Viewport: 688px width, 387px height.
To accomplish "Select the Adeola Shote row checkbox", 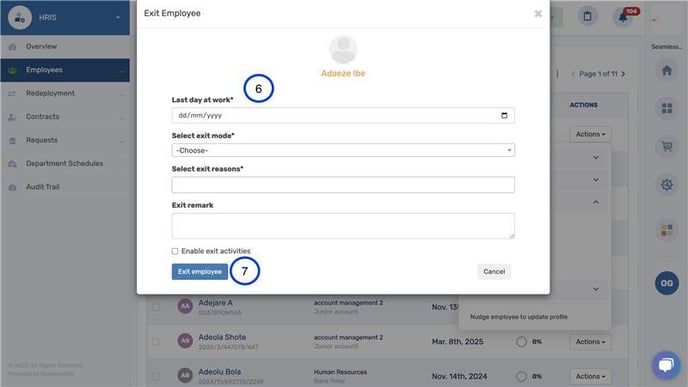I will pos(156,341).
